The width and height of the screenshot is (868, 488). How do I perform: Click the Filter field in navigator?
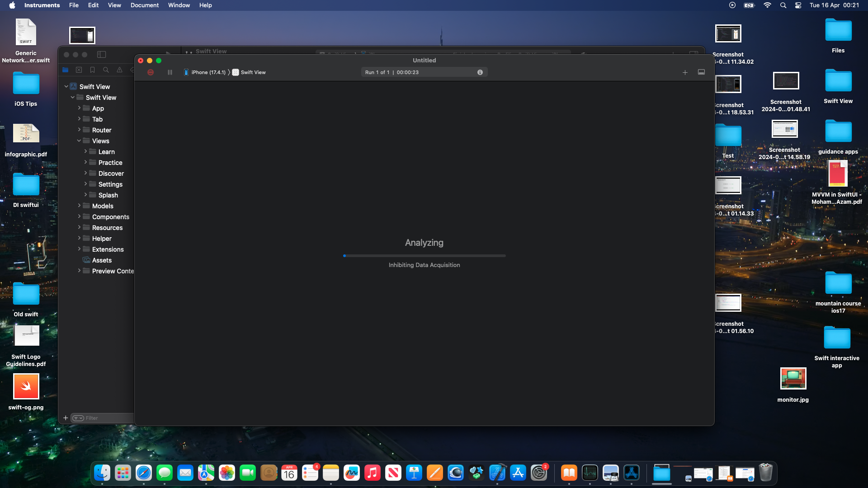(x=106, y=418)
